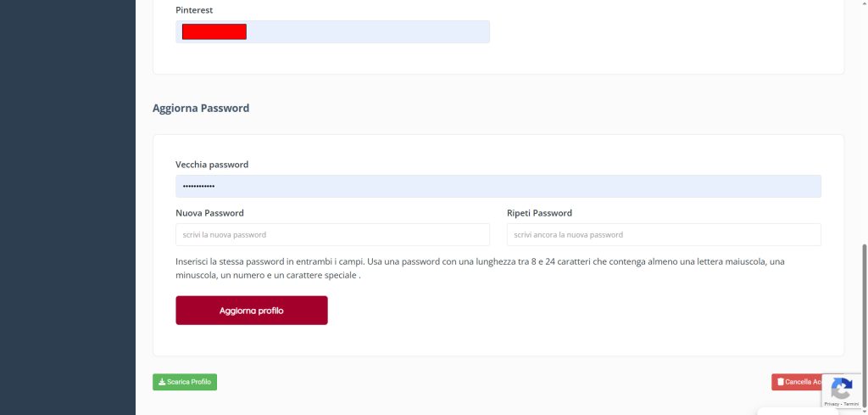Focus the Pinterest input field
The width and height of the screenshot is (868, 415).
(x=364, y=32)
